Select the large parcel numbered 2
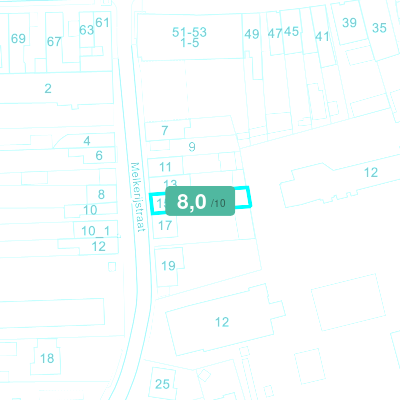Image resolution: width=400 pixels, height=400 pixels. [48, 89]
